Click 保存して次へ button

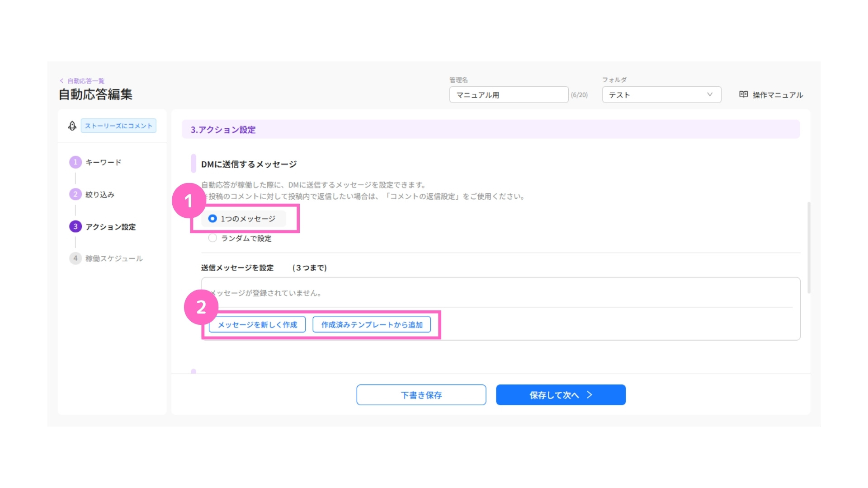tap(561, 395)
